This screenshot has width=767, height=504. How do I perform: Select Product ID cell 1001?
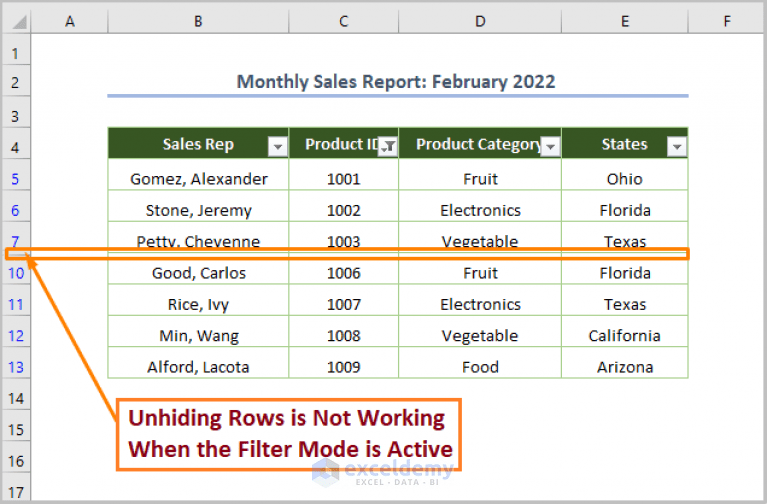click(x=344, y=175)
